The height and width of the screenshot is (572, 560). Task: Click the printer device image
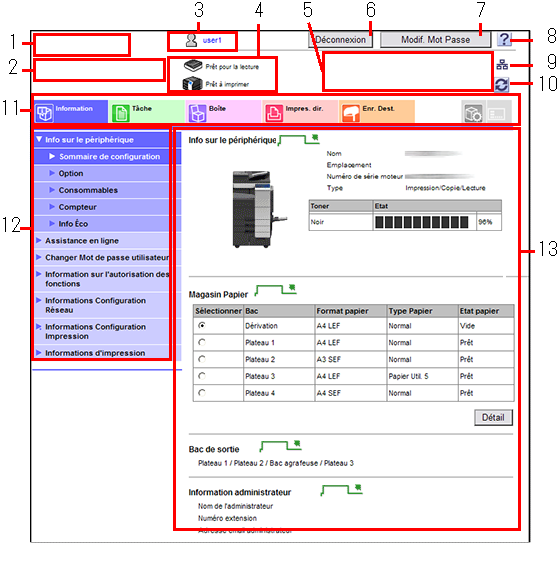(260, 209)
